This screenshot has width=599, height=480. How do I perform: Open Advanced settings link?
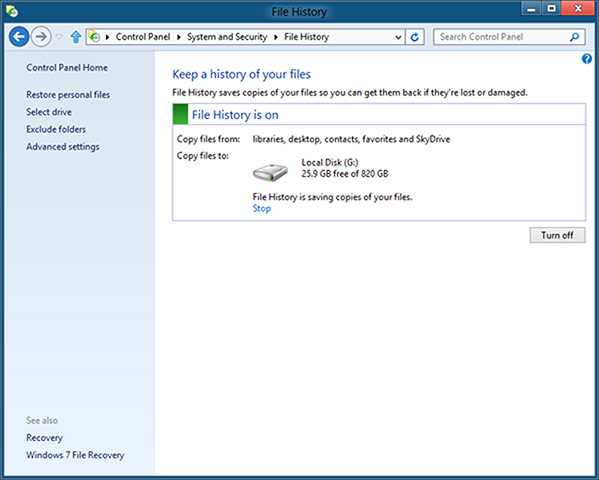click(63, 147)
